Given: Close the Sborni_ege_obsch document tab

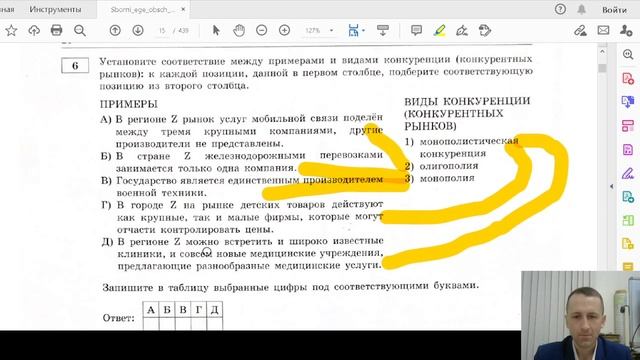Looking at the screenshot, I should [183, 9].
